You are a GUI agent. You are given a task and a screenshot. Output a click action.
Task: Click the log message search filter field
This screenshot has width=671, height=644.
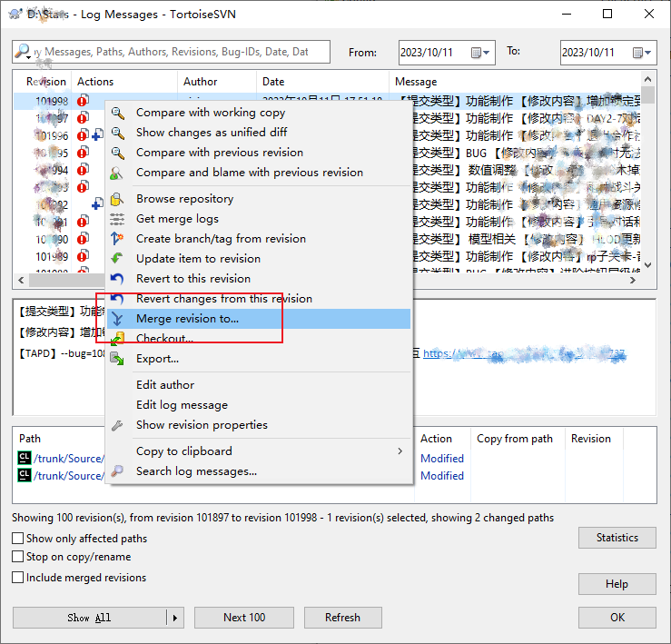(x=177, y=53)
